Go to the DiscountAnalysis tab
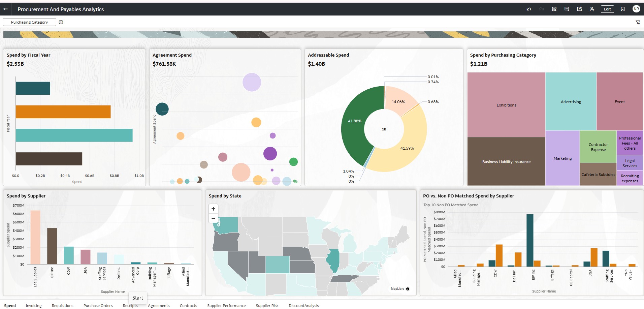 304,306
